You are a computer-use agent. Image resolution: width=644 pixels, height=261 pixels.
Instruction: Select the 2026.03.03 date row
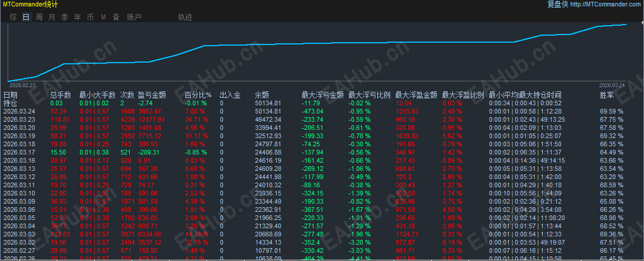[x=20, y=234]
